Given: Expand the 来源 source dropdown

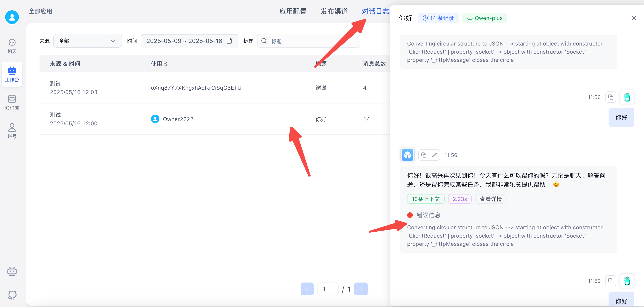Looking at the screenshot, I should click(87, 41).
